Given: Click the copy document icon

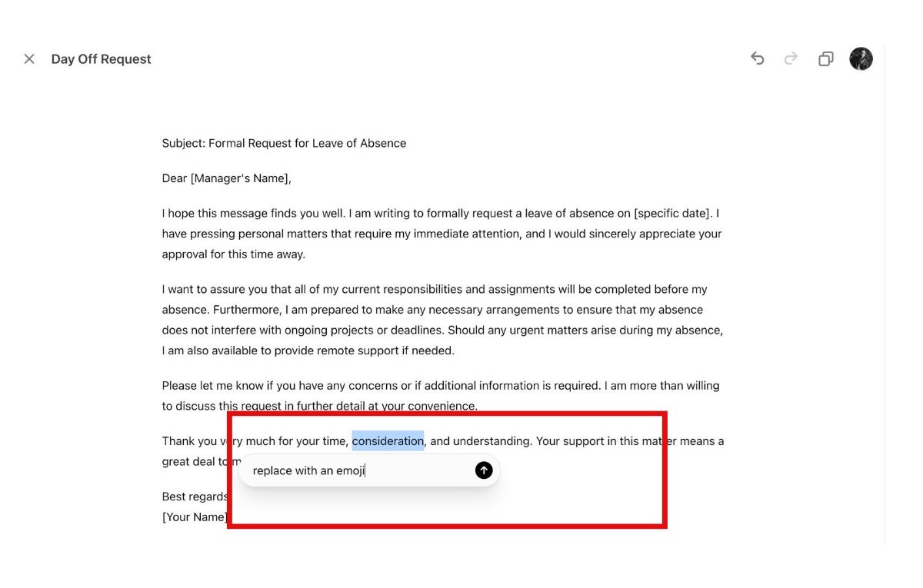Looking at the screenshot, I should [825, 59].
